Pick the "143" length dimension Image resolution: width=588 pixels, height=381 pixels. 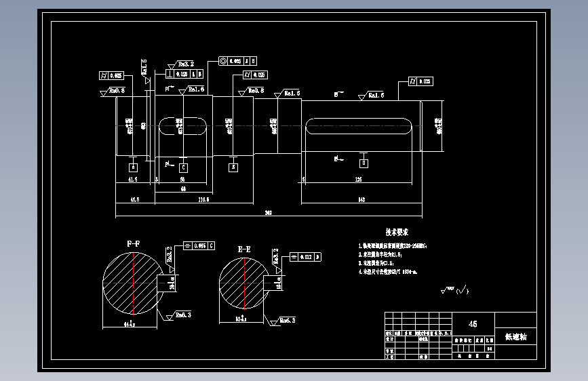point(361,199)
